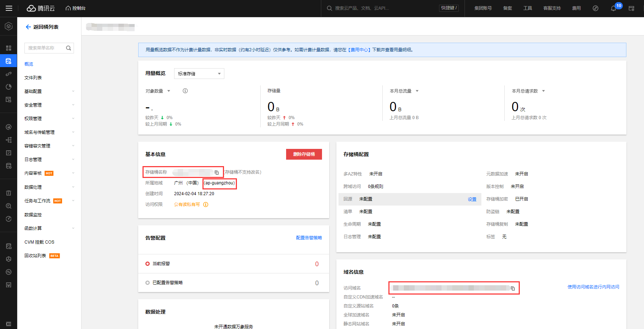Open 客服支持 in the top bar
The width and height of the screenshot is (644, 329).
552,8
